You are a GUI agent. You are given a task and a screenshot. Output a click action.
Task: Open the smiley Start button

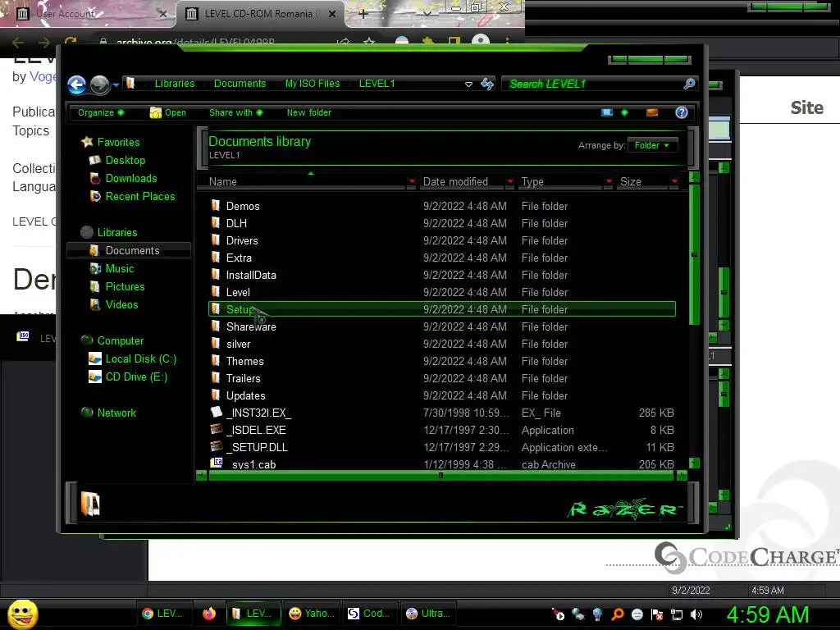tap(22, 614)
